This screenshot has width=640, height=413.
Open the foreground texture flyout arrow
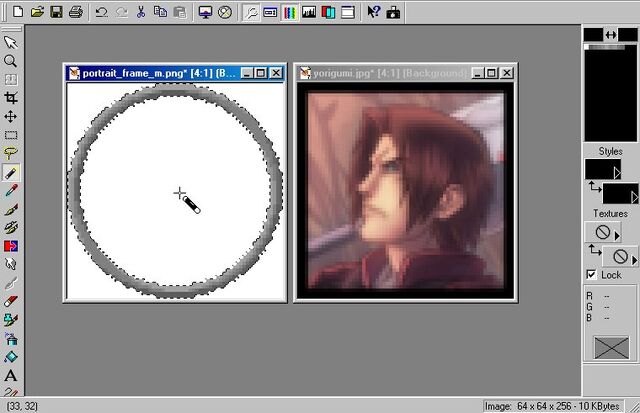[x=617, y=235]
